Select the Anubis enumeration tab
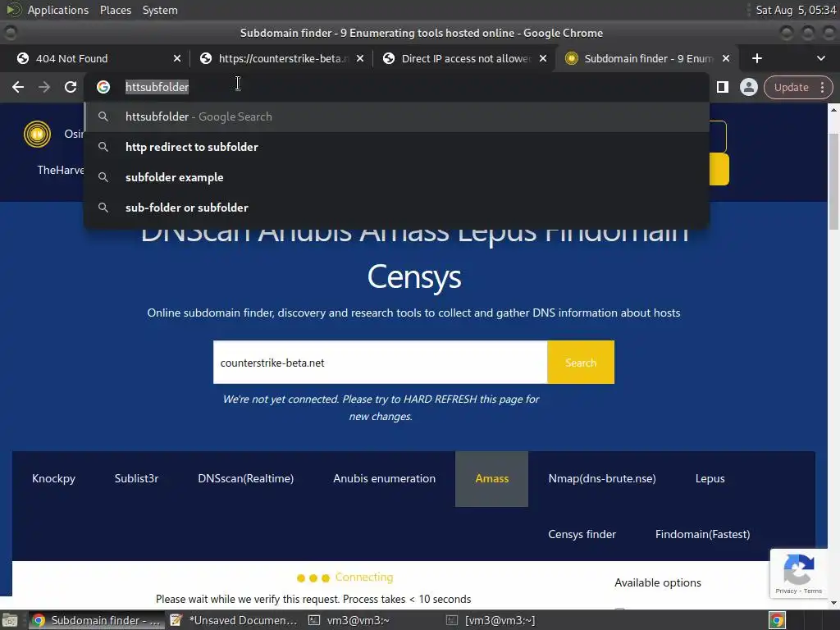 pos(384,478)
